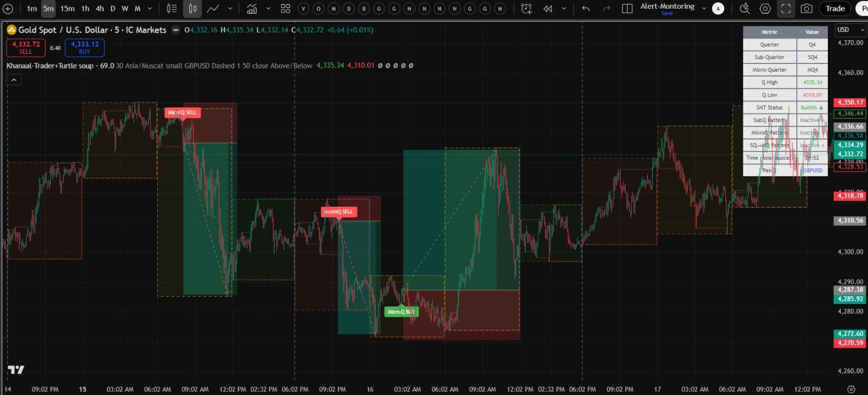Click the red 4,350.17 price label
868x395 pixels.
coord(850,103)
